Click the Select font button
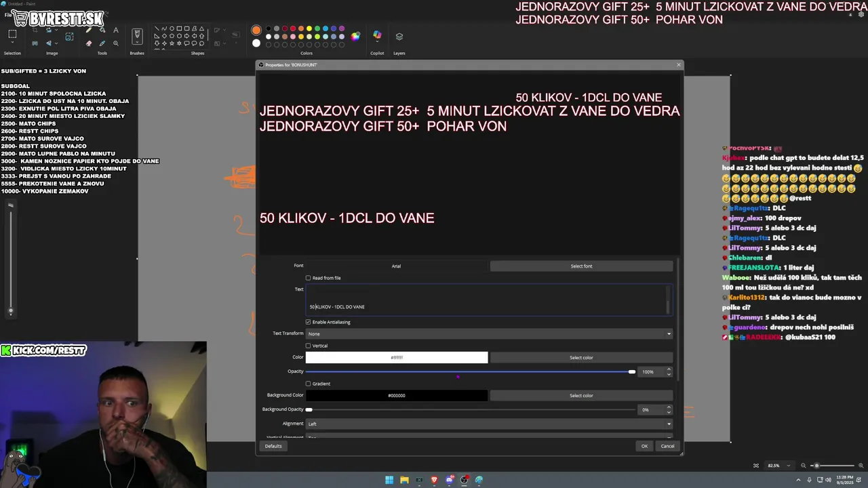The width and height of the screenshot is (868, 488). [581, 266]
